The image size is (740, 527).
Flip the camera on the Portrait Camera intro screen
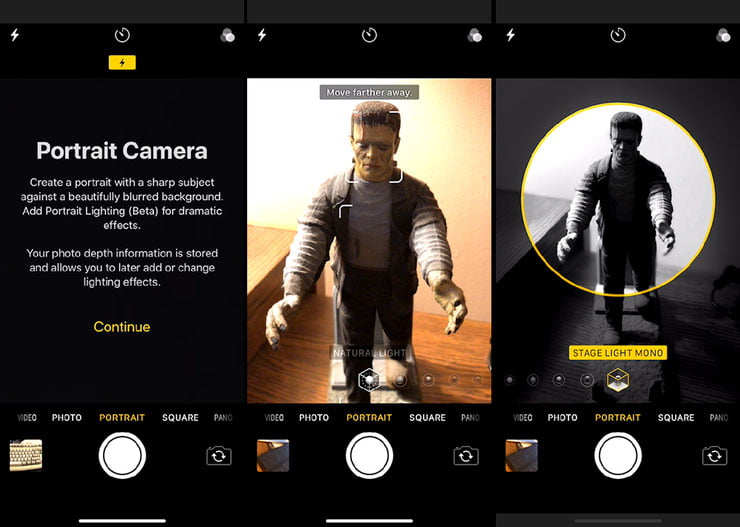click(x=219, y=456)
